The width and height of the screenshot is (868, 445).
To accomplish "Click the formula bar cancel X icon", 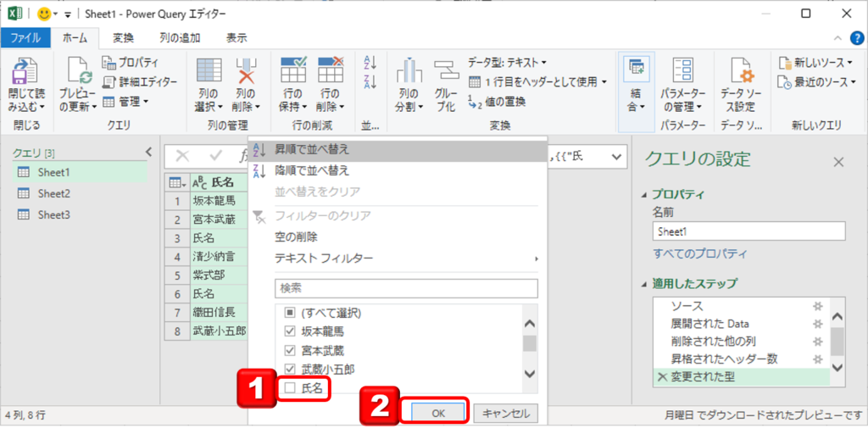I will coord(182,157).
